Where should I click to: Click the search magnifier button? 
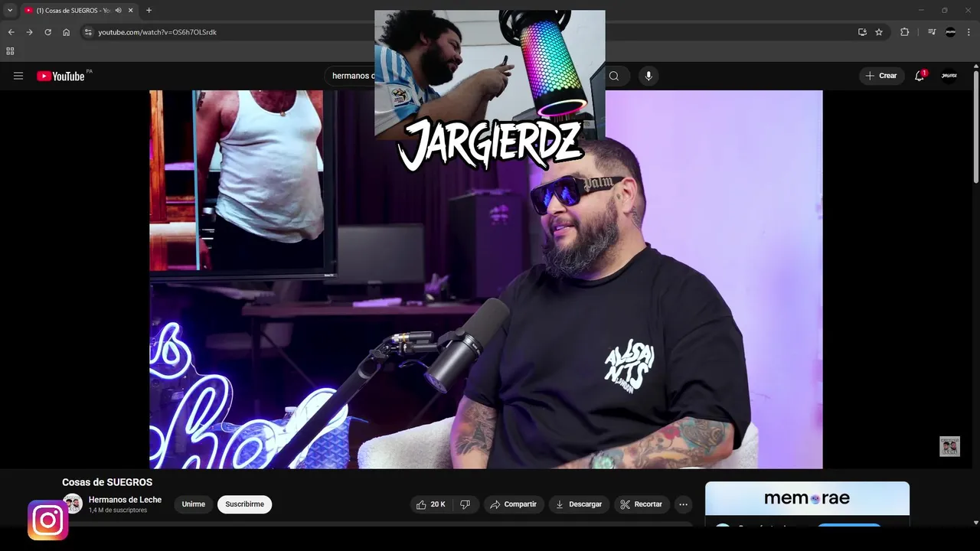[614, 76]
